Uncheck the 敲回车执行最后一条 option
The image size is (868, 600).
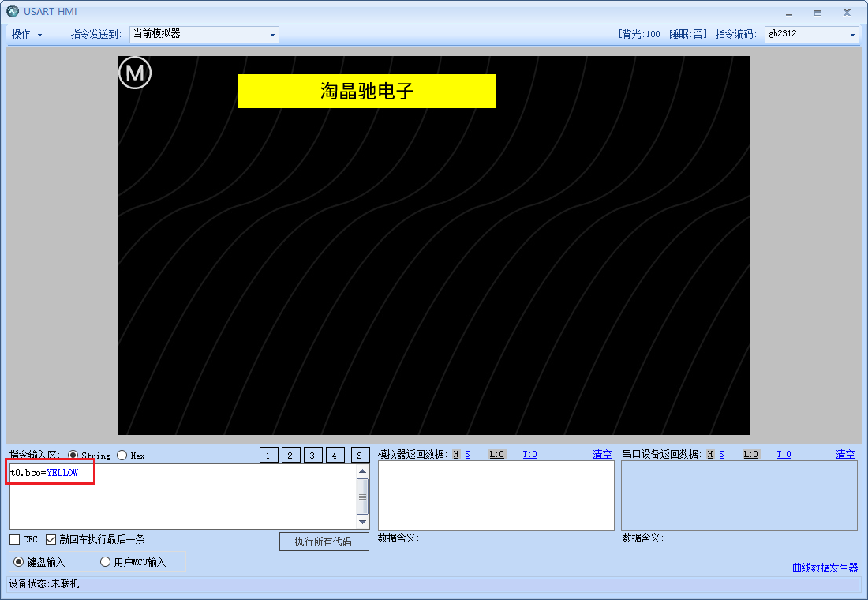pos(51,539)
